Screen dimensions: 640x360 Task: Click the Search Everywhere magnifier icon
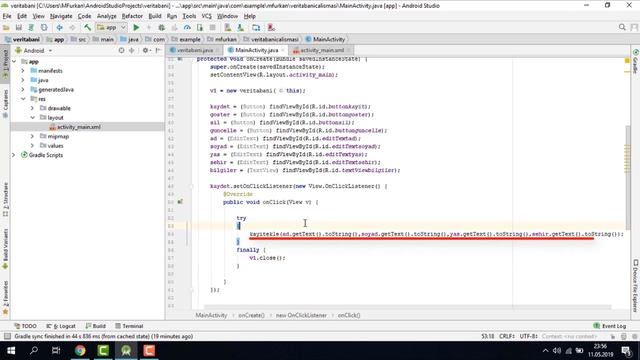(622, 27)
